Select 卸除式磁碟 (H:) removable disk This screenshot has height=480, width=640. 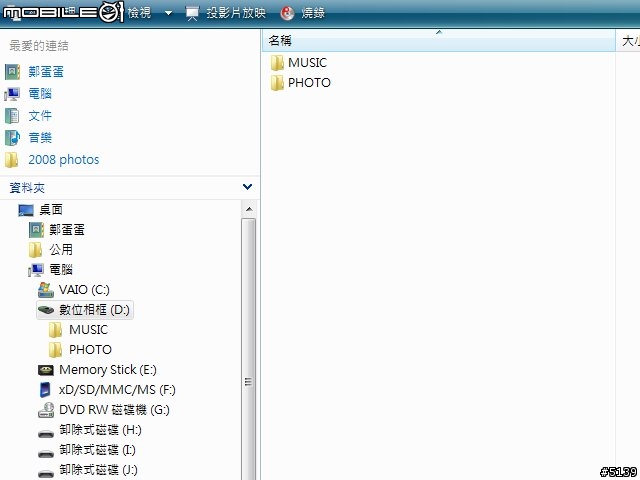pyautogui.click(x=100, y=430)
